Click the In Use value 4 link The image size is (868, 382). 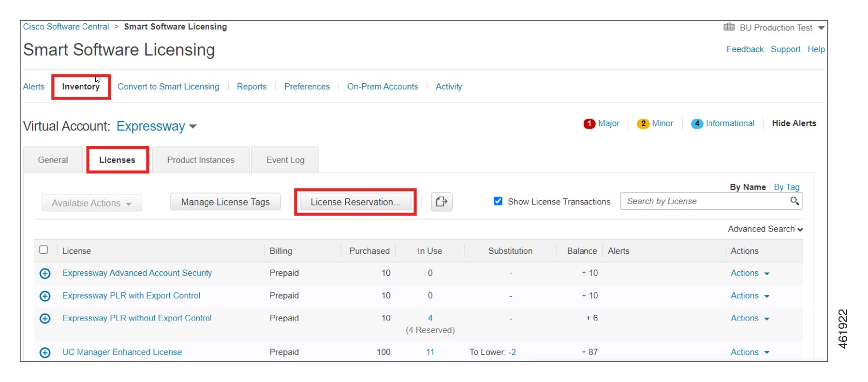point(430,318)
